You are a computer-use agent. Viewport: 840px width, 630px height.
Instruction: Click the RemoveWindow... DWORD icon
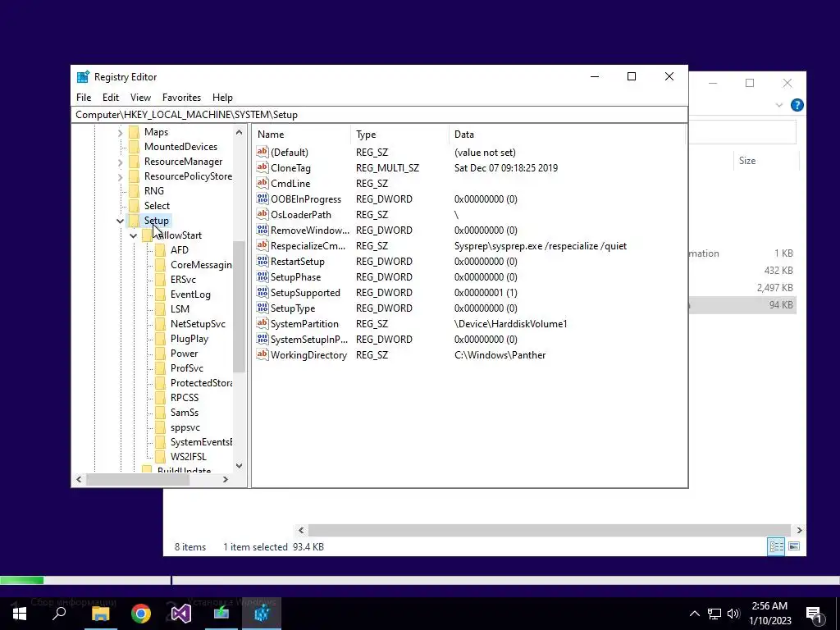click(x=262, y=230)
